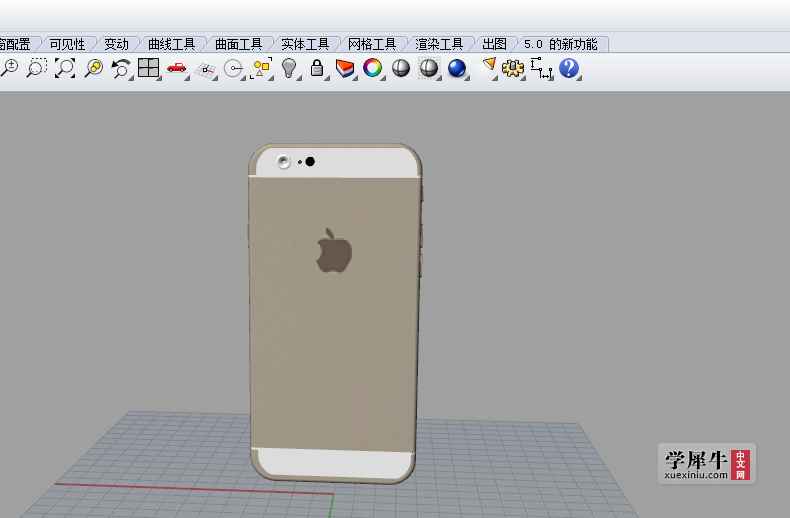790x518 pixels.
Task: Switch to the 出图 tab
Action: (494, 44)
